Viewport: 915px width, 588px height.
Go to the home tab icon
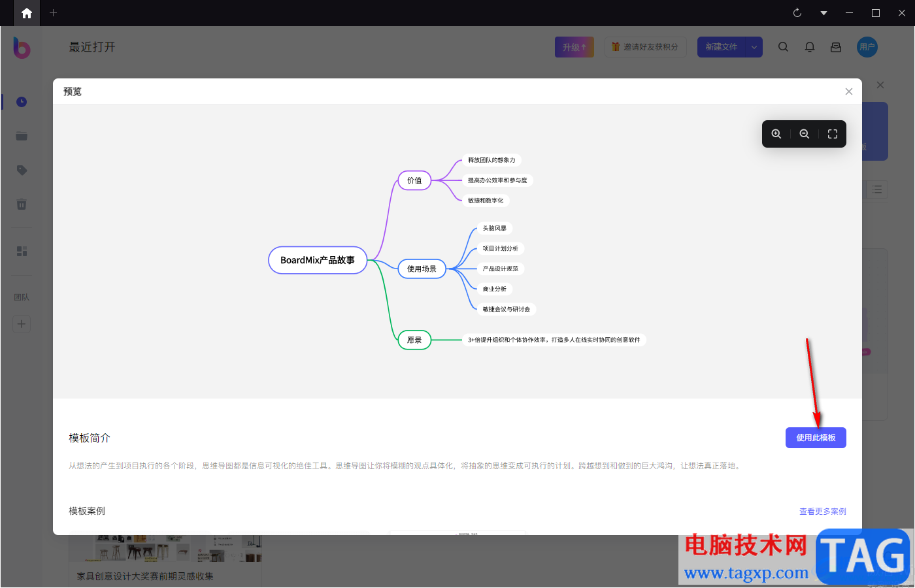click(x=27, y=13)
